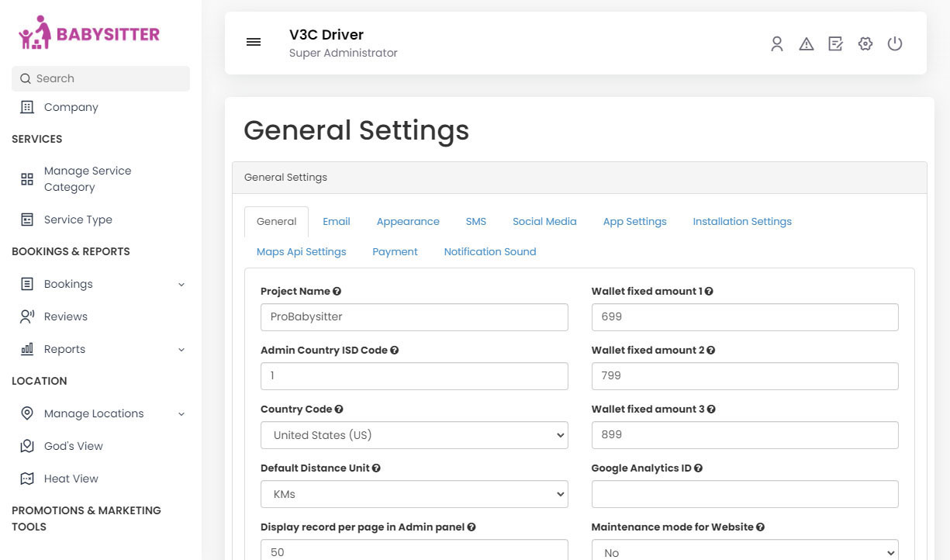Click inside the Google Analytics ID field
The height and width of the screenshot is (560, 950).
point(744,494)
